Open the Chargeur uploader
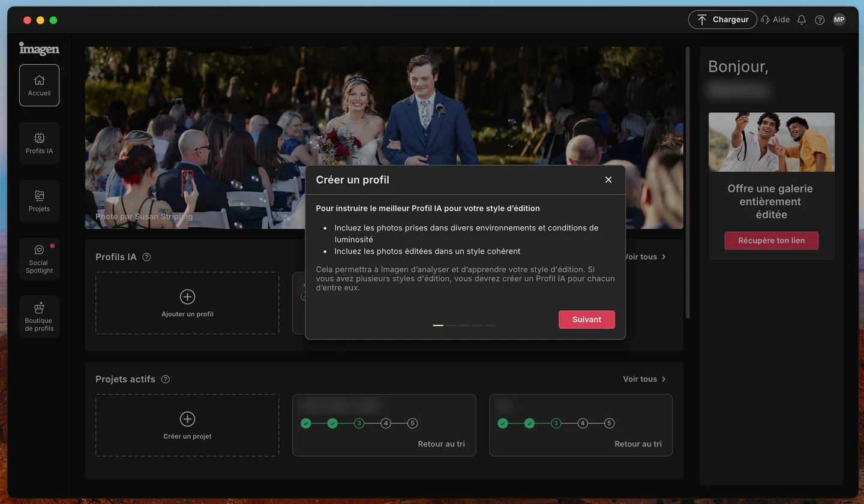 pyautogui.click(x=722, y=20)
